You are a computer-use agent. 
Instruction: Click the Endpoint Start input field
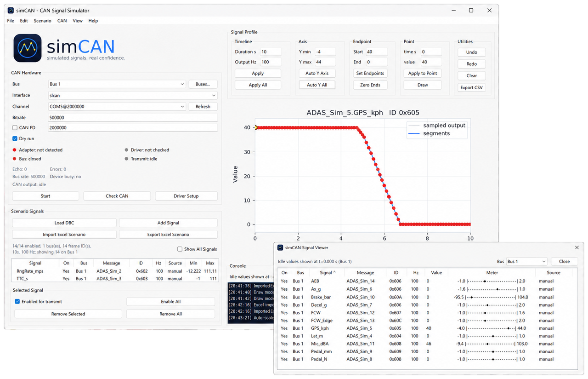pos(377,52)
